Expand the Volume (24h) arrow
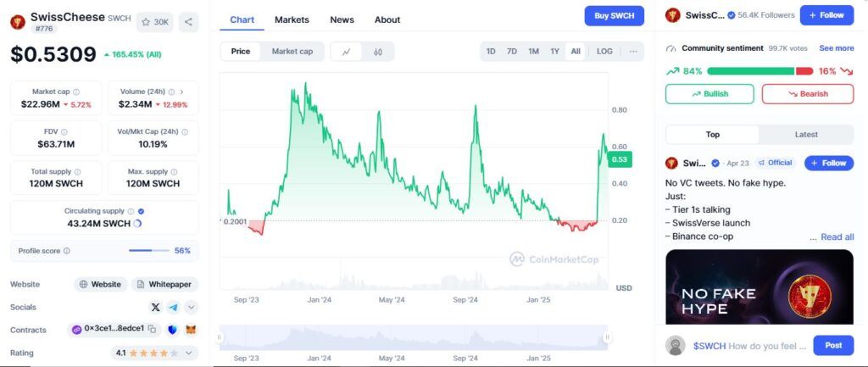This screenshot has width=868, height=367. (181, 92)
